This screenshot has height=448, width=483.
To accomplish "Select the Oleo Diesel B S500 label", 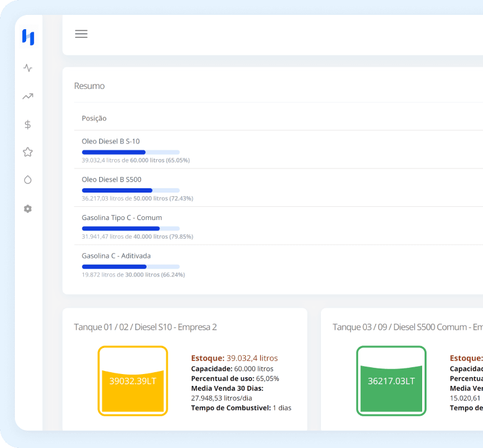I will (112, 180).
